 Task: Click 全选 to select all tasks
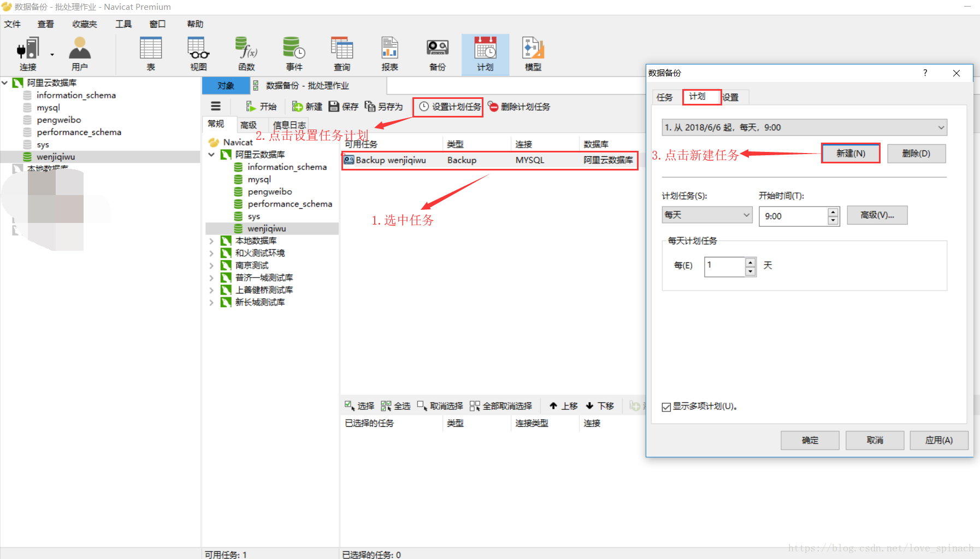coord(395,406)
